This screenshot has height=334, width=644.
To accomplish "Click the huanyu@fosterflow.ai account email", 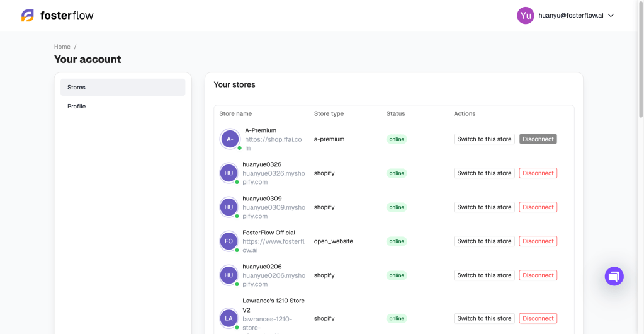I will coord(571,16).
